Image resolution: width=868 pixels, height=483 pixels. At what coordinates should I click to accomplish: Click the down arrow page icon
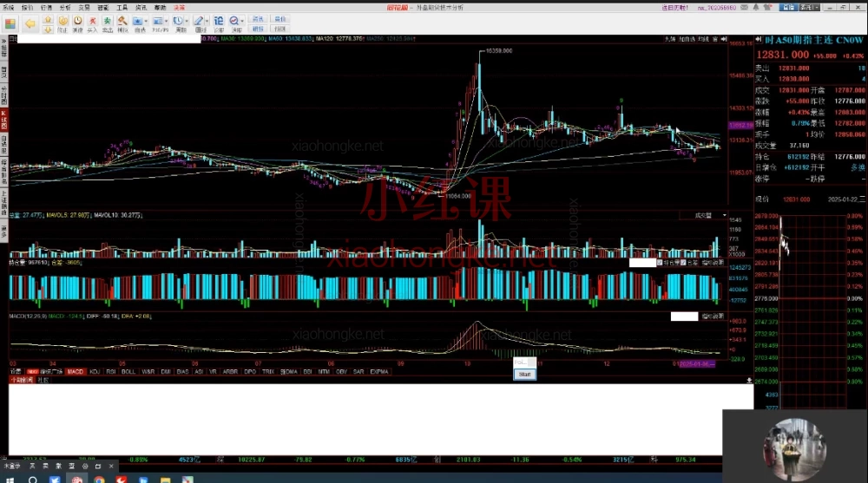48,29
